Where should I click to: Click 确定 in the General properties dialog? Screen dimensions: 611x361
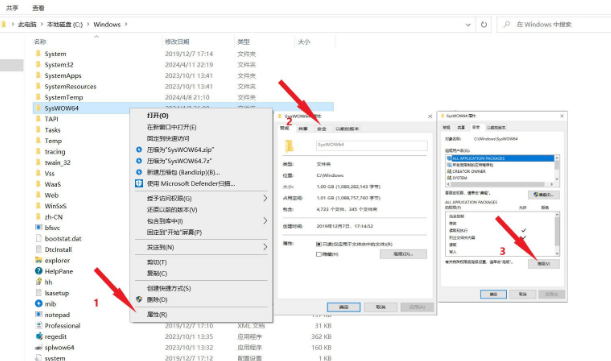pos(344,307)
